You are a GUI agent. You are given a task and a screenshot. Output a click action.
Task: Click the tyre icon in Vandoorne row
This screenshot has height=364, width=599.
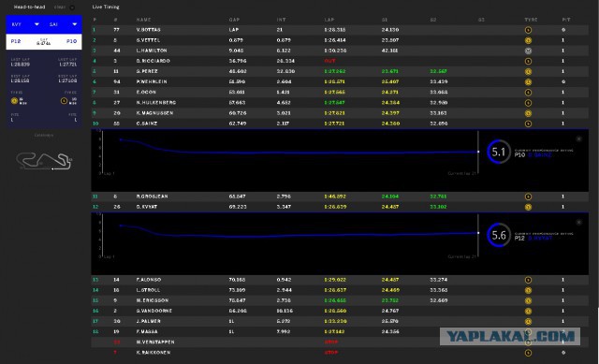click(x=528, y=311)
